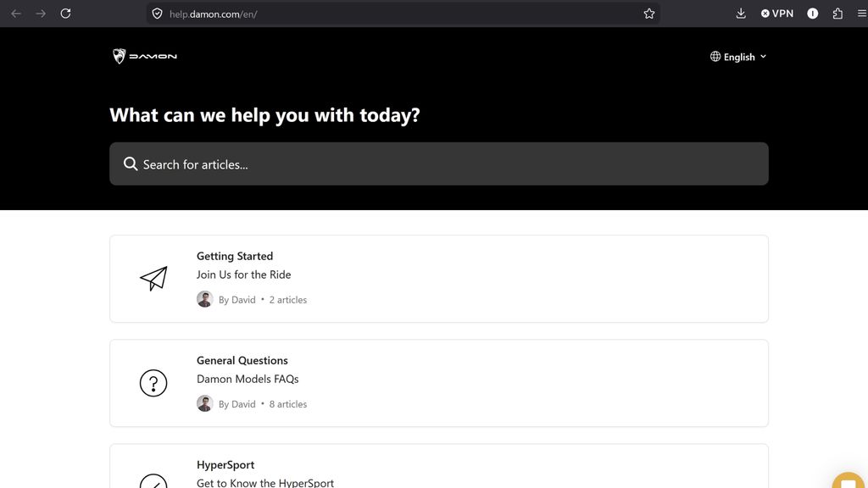Image resolution: width=868 pixels, height=488 pixels.
Task: Click the magnifying glass search icon
Action: pos(131,164)
